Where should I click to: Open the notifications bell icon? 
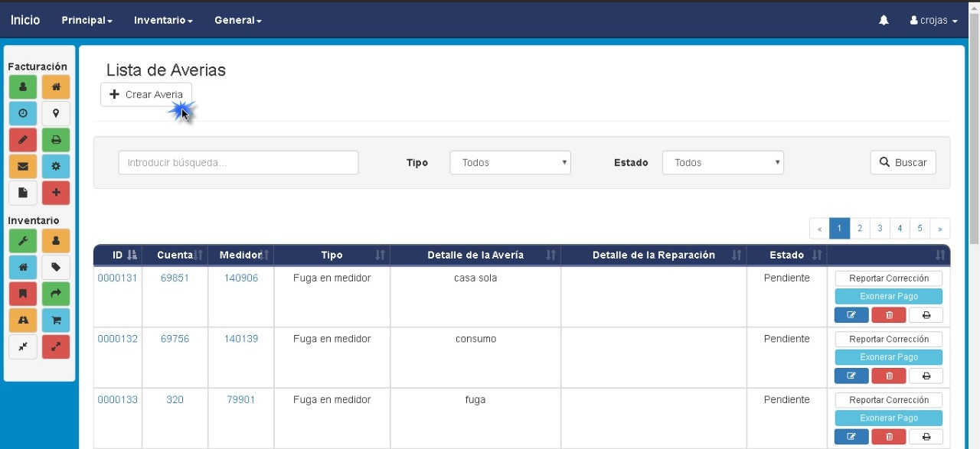click(884, 21)
